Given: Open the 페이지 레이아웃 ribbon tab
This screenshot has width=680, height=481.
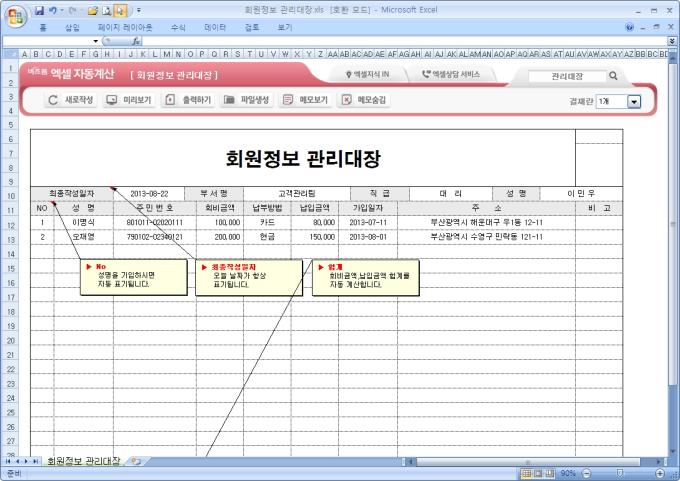Looking at the screenshot, I should click(x=125, y=27).
